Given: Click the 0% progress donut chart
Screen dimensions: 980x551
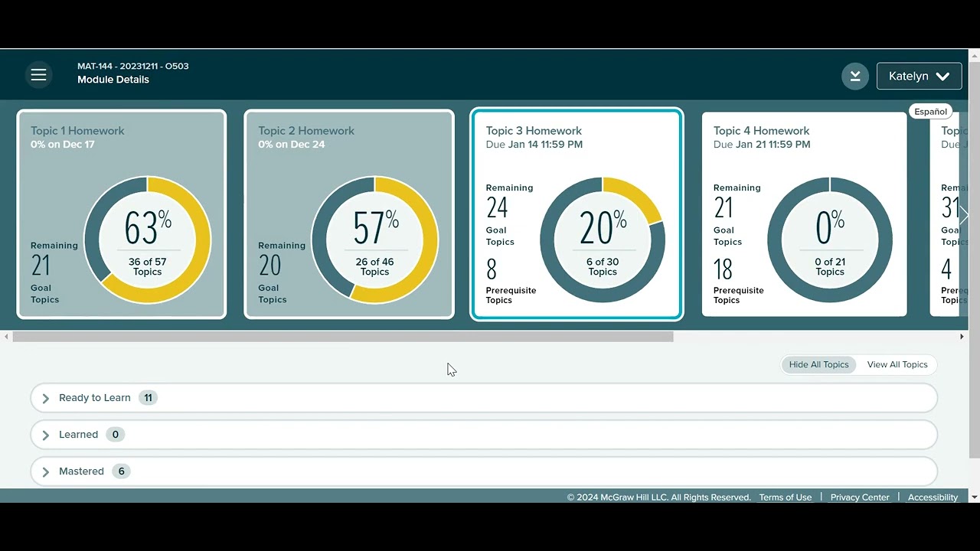Looking at the screenshot, I should point(830,240).
